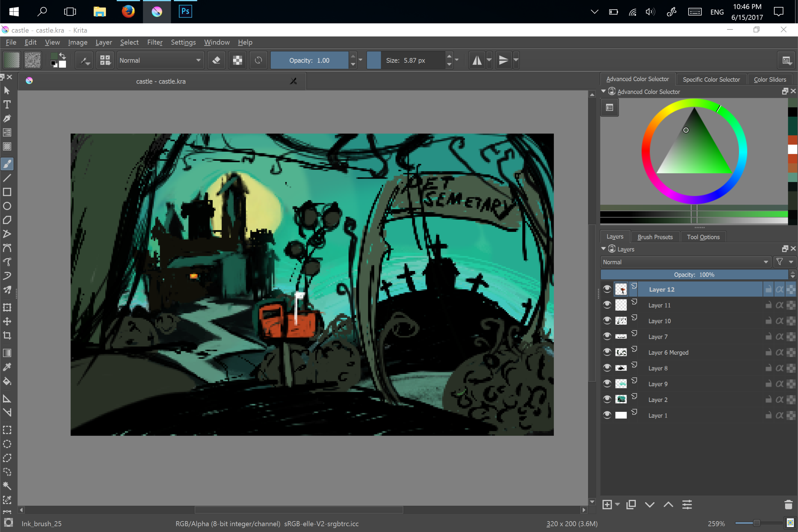Toggle visibility of Layer 6 Merged

[607, 352]
